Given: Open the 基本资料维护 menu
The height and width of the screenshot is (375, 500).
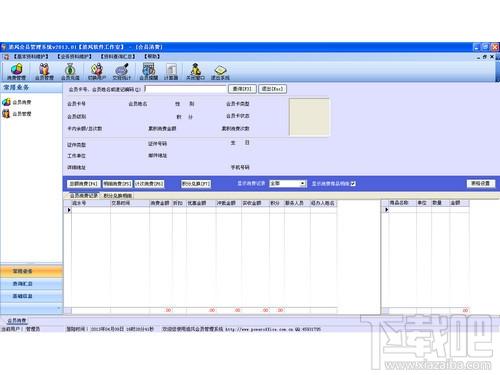Looking at the screenshot, I should tap(31, 57).
